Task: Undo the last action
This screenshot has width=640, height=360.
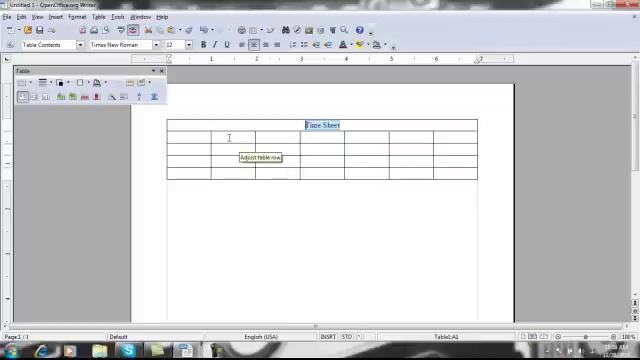Action: pos(204,30)
